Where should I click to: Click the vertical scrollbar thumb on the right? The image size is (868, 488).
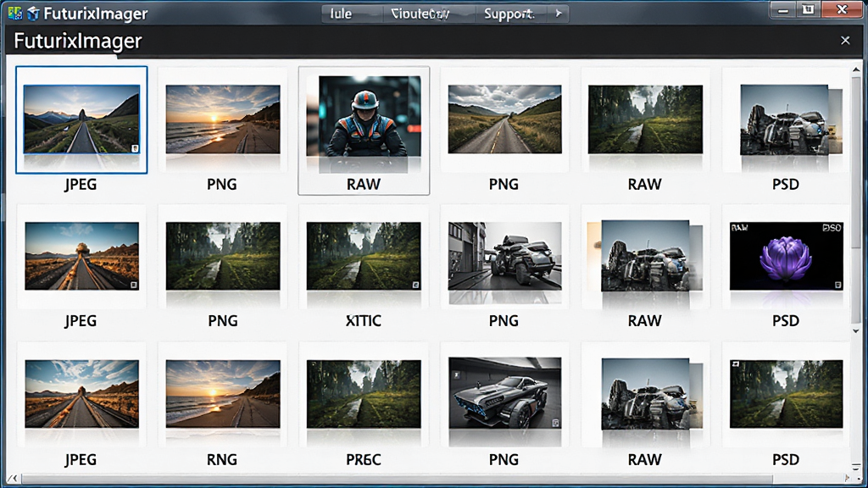pyautogui.click(x=856, y=160)
